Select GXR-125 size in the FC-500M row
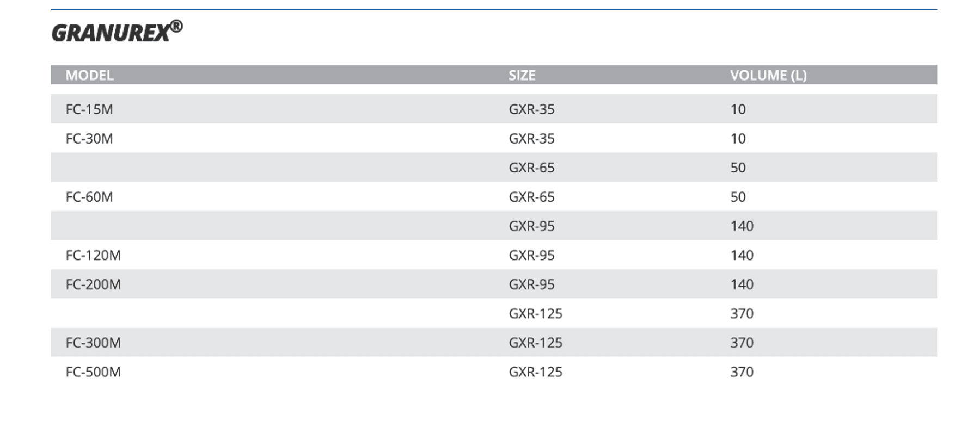 (x=535, y=372)
